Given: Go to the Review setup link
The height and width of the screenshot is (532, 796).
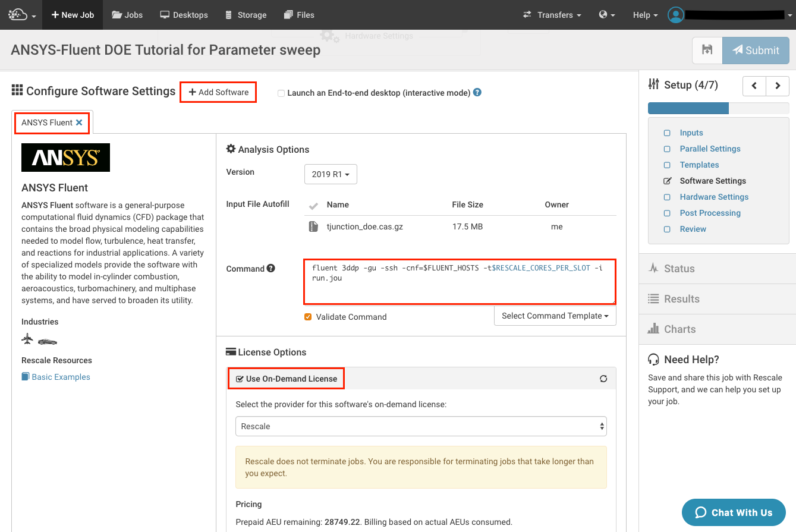Looking at the screenshot, I should (693, 229).
